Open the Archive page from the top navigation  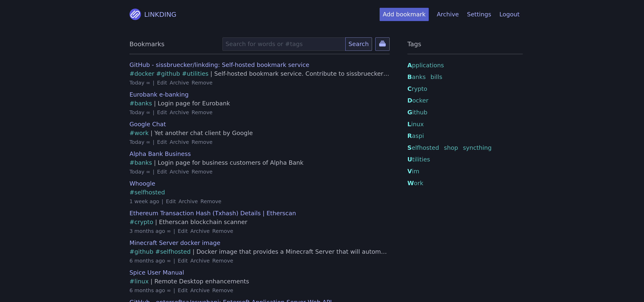click(448, 14)
